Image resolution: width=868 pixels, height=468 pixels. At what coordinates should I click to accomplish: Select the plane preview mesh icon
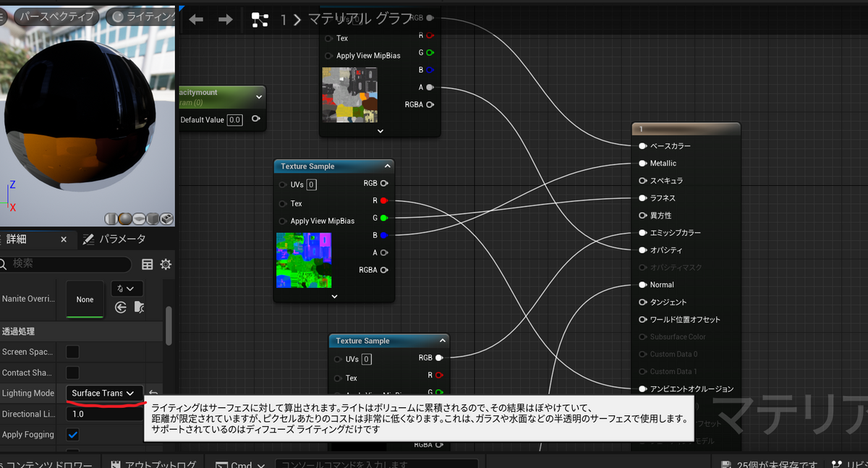coord(139,218)
